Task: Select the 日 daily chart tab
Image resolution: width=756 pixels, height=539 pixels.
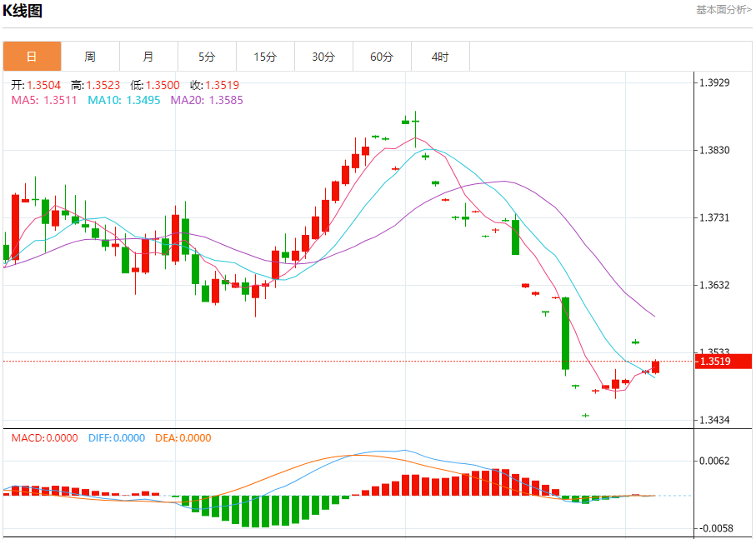Action: pyautogui.click(x=32, y=57)
